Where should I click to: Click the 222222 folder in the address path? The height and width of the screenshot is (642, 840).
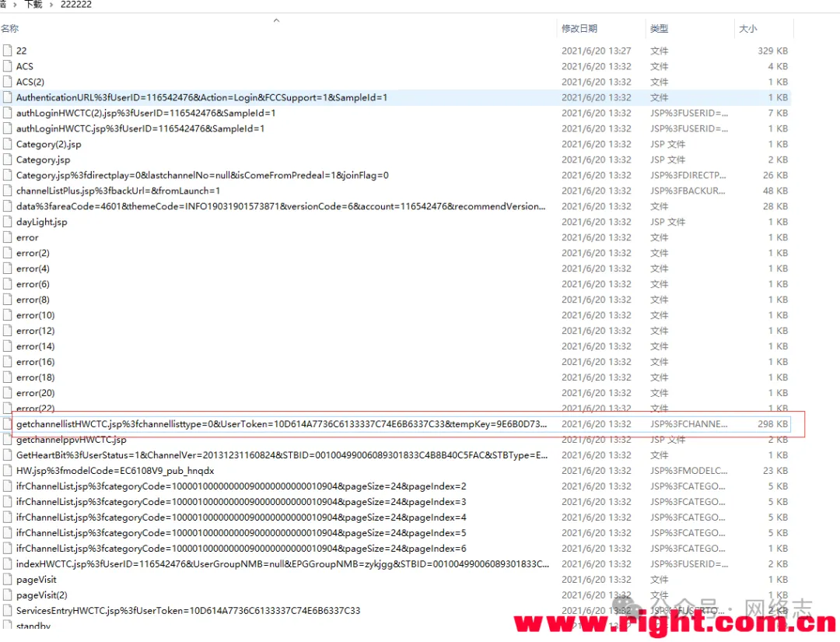75,5
